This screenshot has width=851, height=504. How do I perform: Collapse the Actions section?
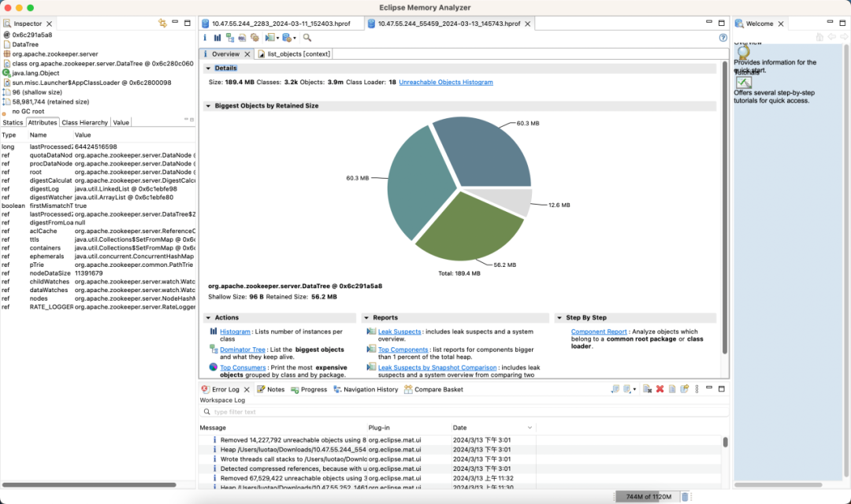click(208, 318)
